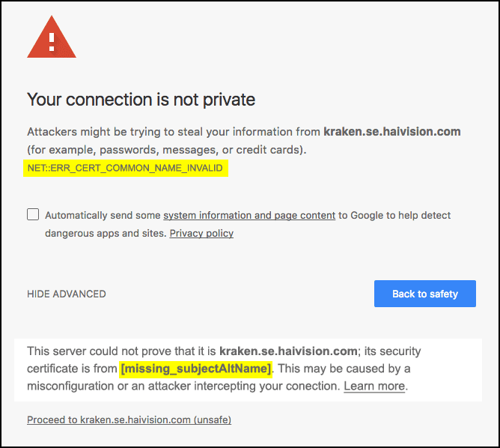Click the red warning triangle icon
500x448 pixels.
[52, 39]
